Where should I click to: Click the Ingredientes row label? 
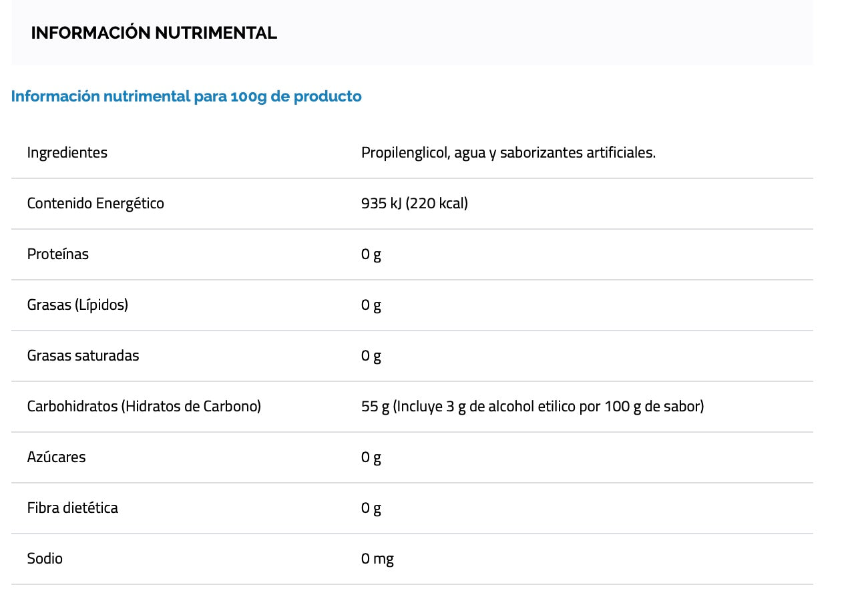coord(67,152)
